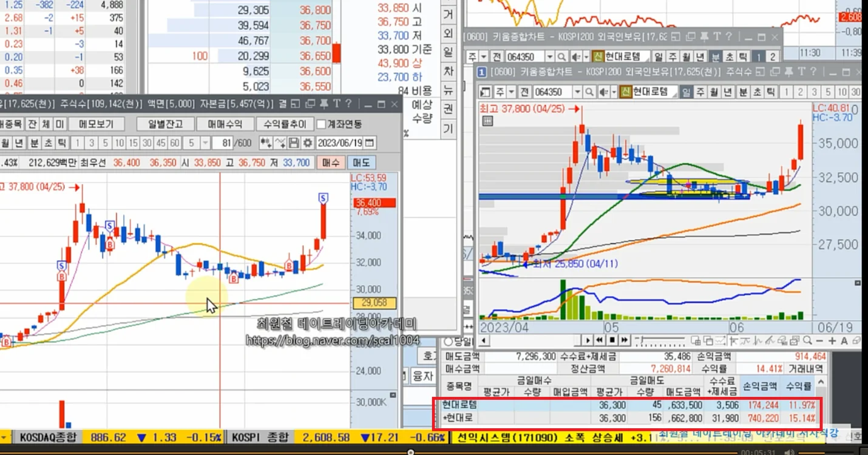This screenshot has height=455, width=868.
Task: Switch front chart to 일 daily period
Action: pos(686,92)
